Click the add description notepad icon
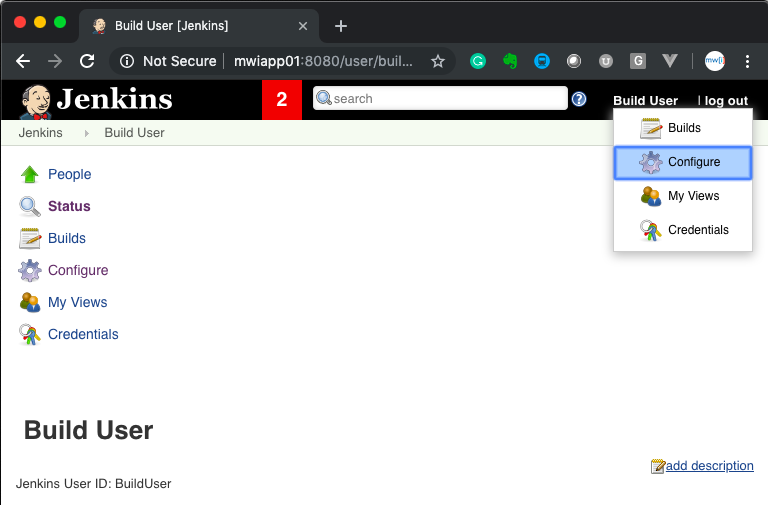 point(657,466)
